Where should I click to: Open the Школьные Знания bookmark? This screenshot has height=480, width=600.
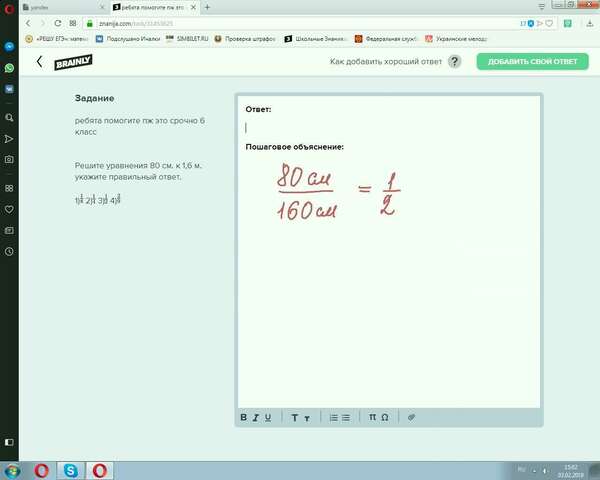[x=315, y=39]
